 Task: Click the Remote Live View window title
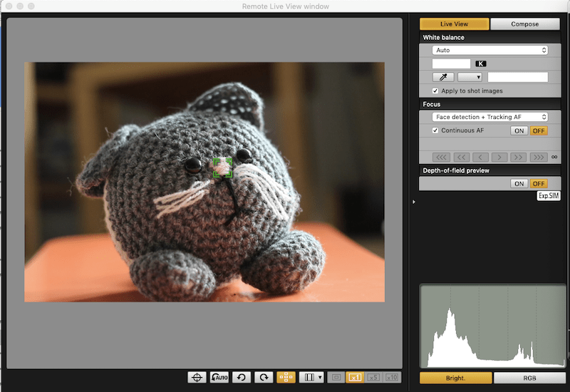coord(286,6)
